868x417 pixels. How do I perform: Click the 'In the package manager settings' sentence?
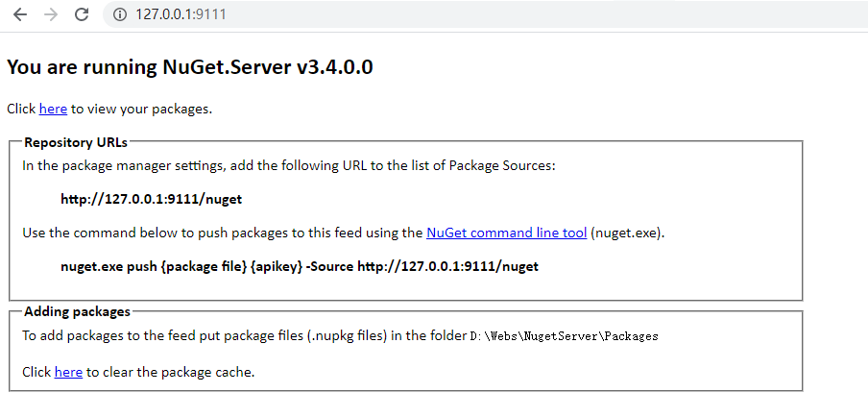(288, 165)
